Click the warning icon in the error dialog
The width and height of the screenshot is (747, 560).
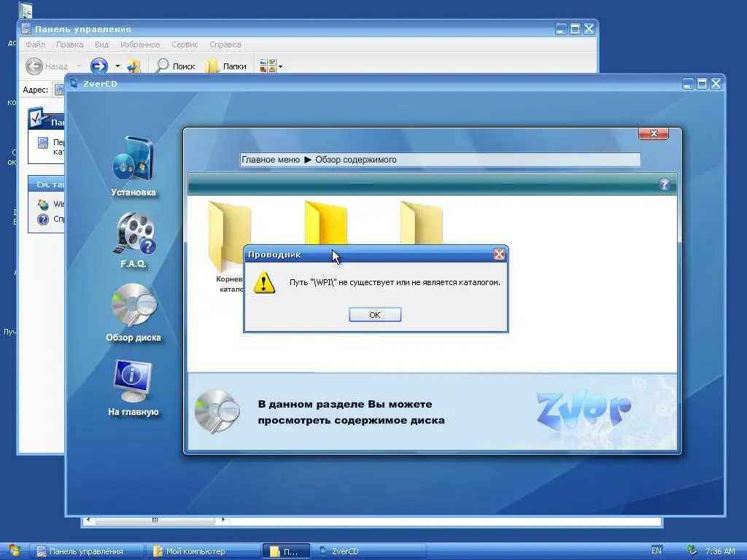tap(264, 282)
